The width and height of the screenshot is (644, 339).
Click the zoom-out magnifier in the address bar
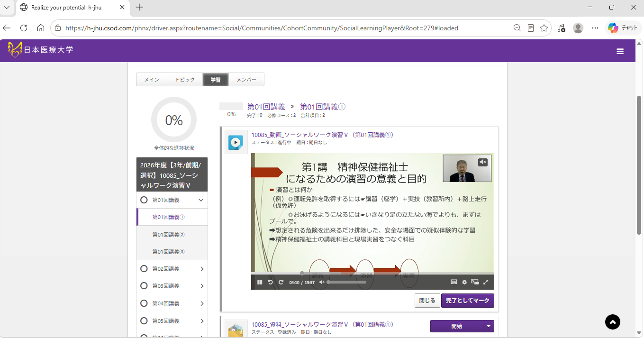tap(517, 28)
